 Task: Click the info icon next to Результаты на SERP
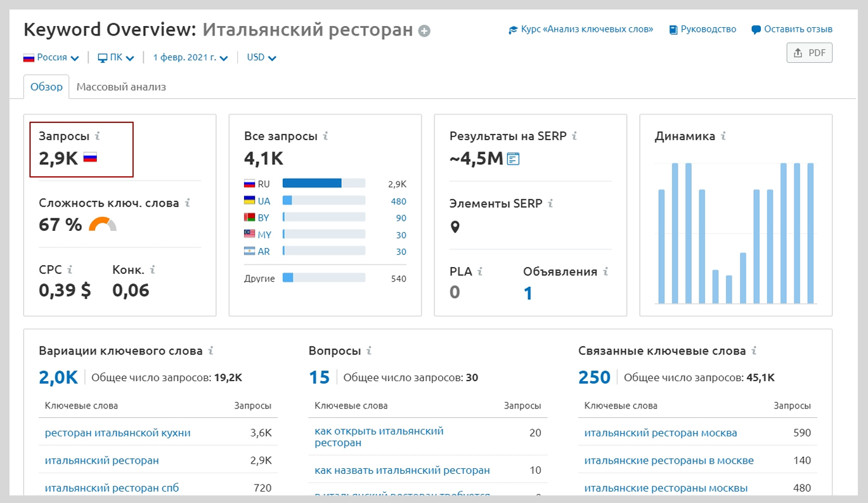pyautogui.click(x=574, y=136)
